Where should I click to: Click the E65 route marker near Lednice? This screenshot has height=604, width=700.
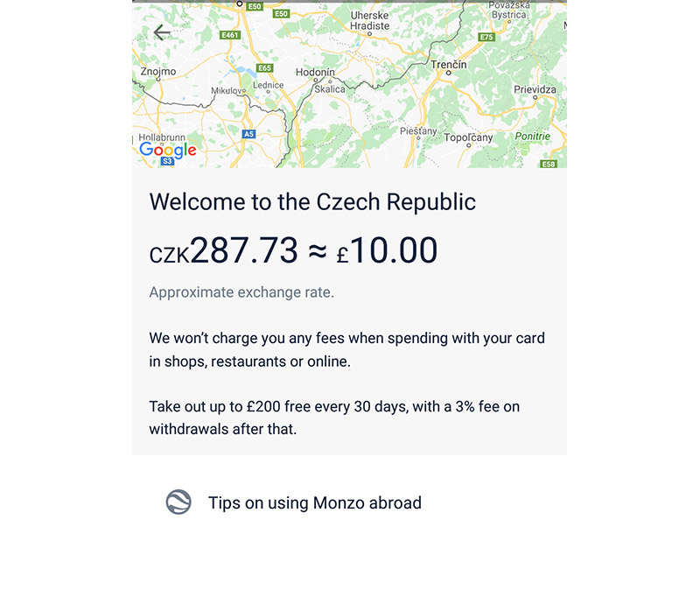(263, 66)
